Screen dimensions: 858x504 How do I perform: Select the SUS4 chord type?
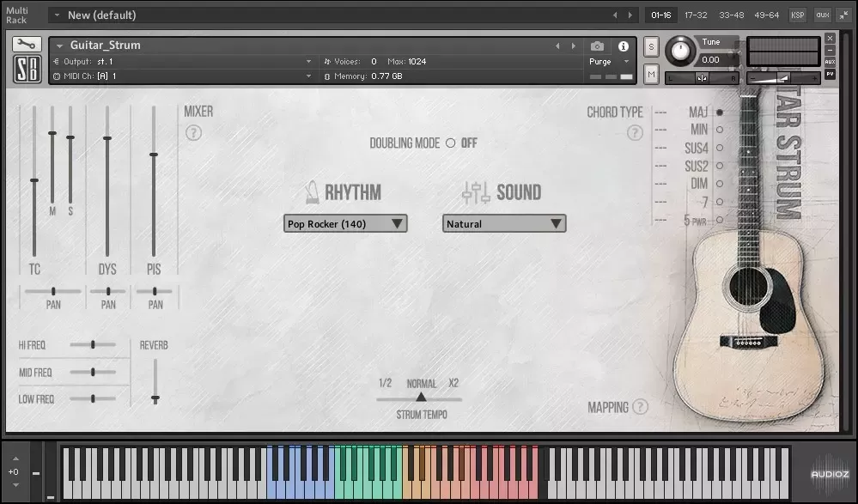[720, 148]
